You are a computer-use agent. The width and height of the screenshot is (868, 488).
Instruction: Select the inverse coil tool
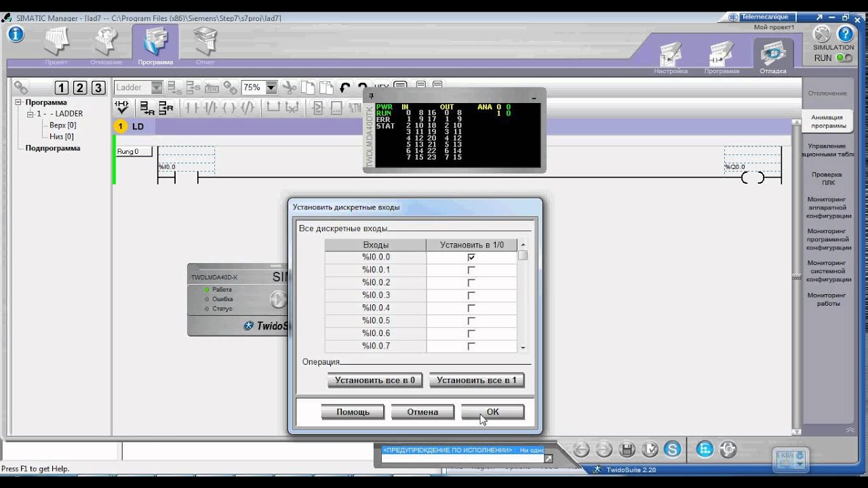pyautogui.click(x=248, y=107)
